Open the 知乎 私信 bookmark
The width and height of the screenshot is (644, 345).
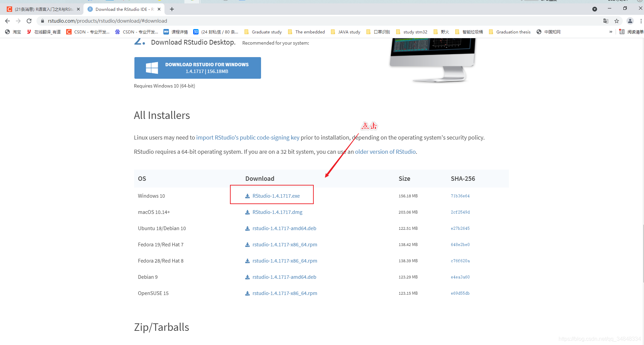coord(215,32)
